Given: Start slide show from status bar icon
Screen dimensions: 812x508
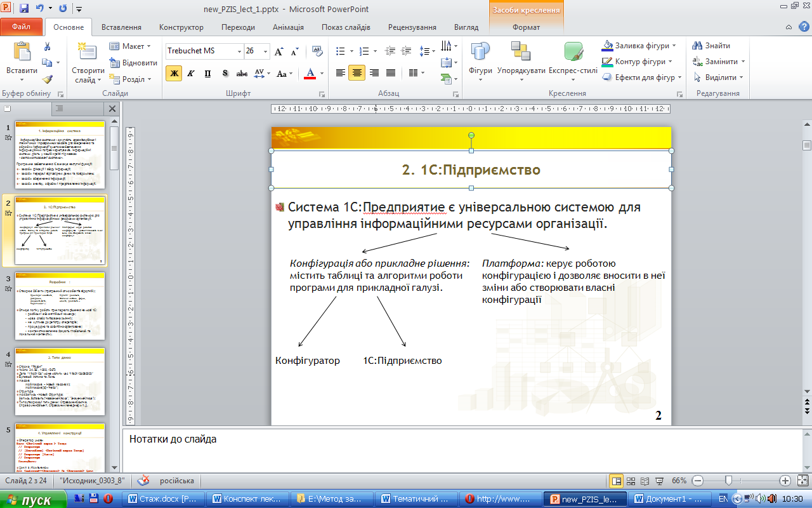Looking at the screenshot, I should [x=660, y=481].
